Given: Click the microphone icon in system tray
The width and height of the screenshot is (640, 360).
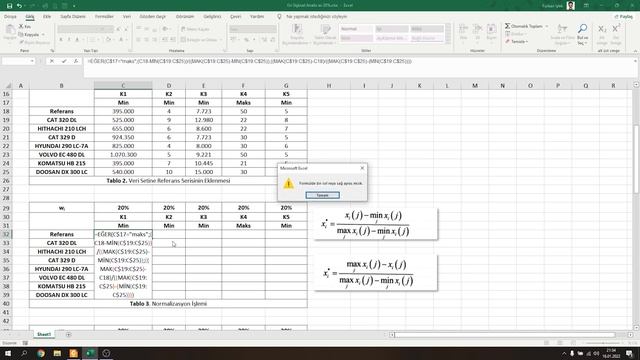Looking at the screenshot, I should pos(572,353).
